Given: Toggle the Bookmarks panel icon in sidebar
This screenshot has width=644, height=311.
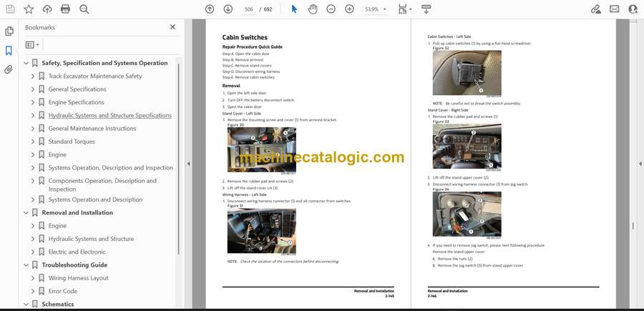Looking at the screenshot, I should click(x=9, y=51).
